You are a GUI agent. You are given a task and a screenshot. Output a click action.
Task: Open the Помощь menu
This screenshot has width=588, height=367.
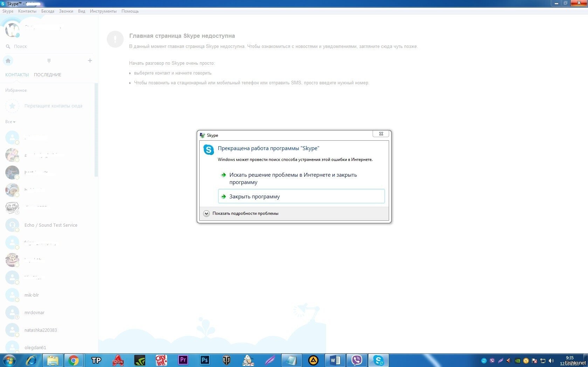(x=130, y=11)
